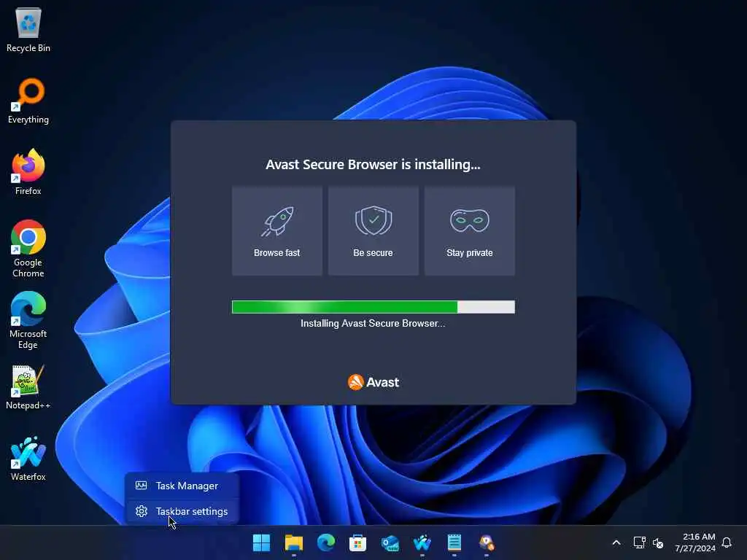Select the Firefox desktop shortcut
747x560 pixels.
[x=28, y=172]
